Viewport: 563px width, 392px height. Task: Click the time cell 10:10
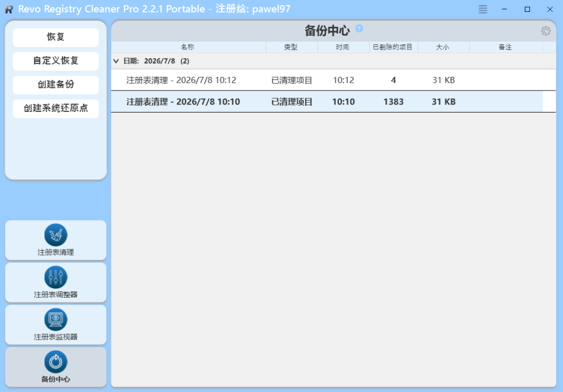(343, 102)
